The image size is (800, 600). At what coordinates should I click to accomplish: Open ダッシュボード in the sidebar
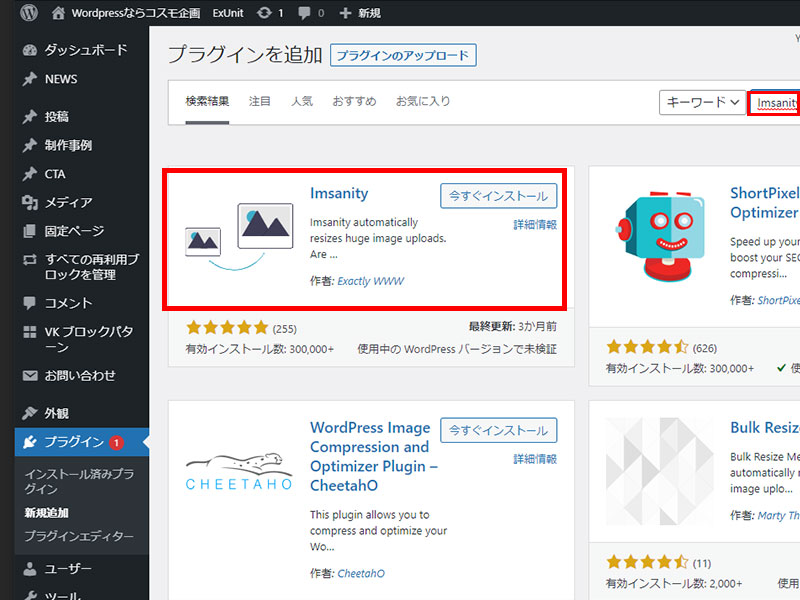tap(85, 50)
